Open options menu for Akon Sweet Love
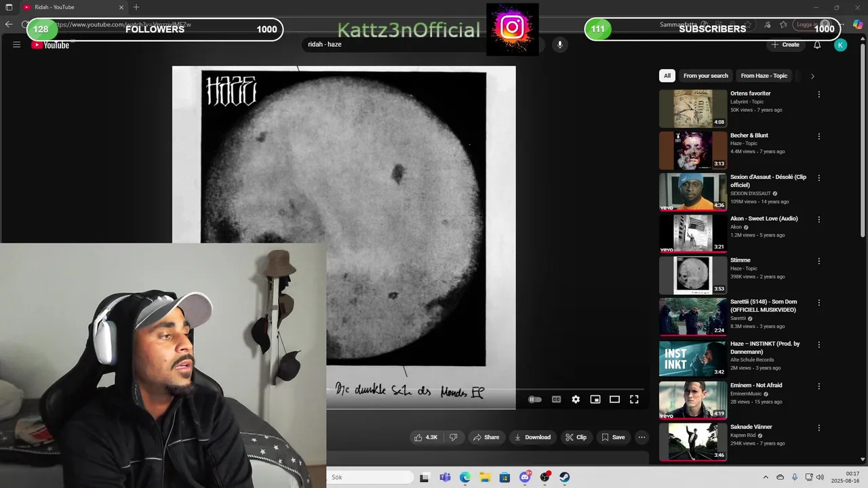This screenshot has height=488, width=868. coord(818,220)
